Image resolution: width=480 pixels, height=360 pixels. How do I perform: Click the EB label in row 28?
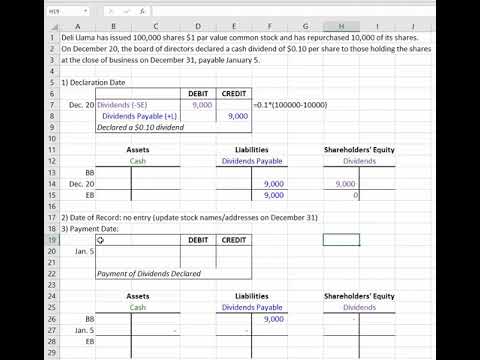90,341
